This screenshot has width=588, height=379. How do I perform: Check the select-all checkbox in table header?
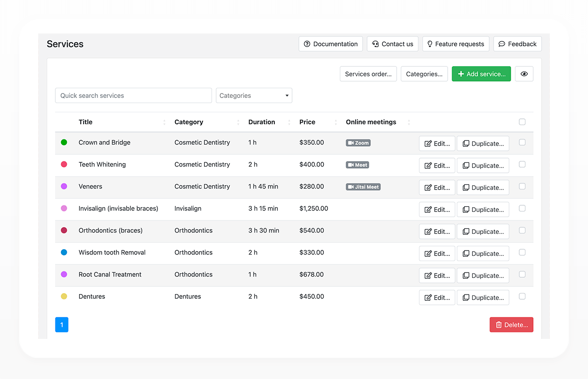(x=522, y=122)
